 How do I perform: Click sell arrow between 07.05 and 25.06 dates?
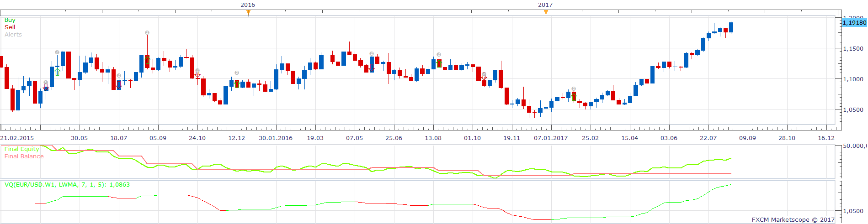coord(372,68)
